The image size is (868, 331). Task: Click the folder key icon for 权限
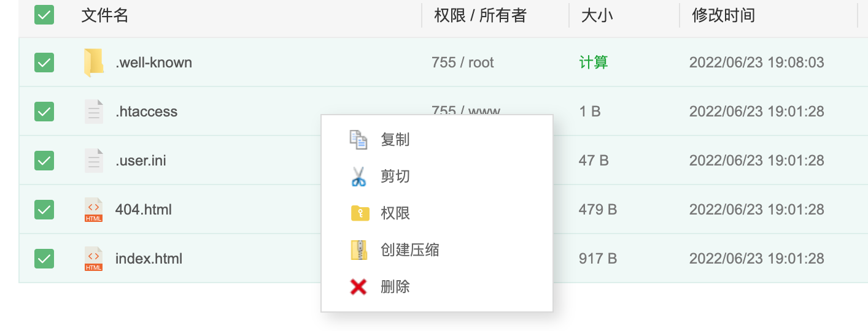point(359,213)
